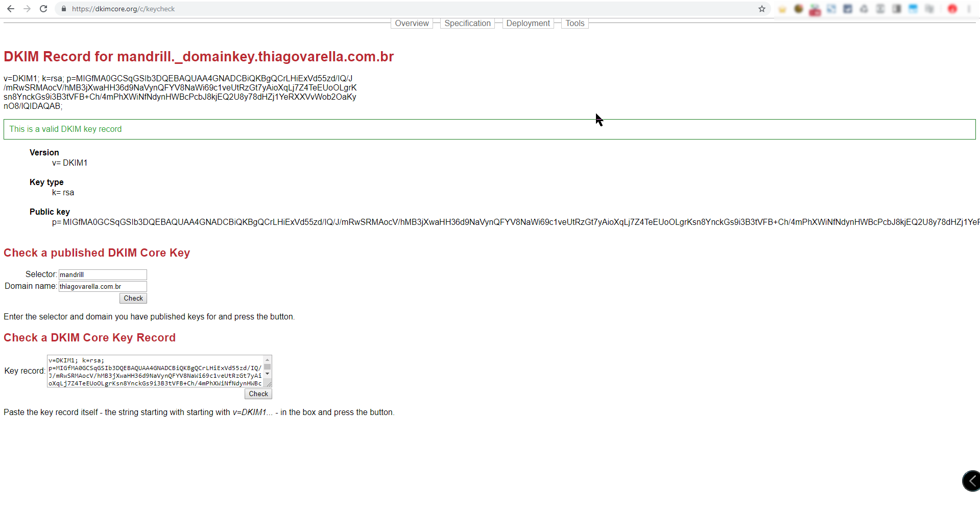Click the "Enter the selector and domain" instruction
This screenshot has width=980, height=505.
point(149,317)
